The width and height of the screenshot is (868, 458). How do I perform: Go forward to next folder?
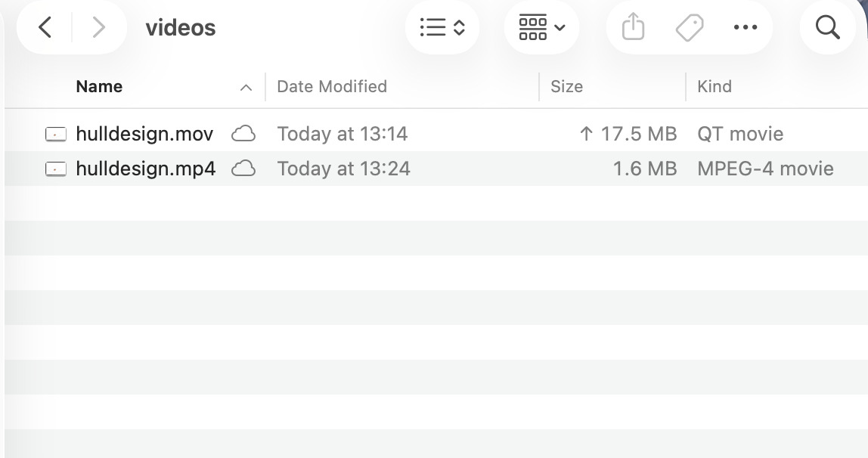(x=98, y=28)
